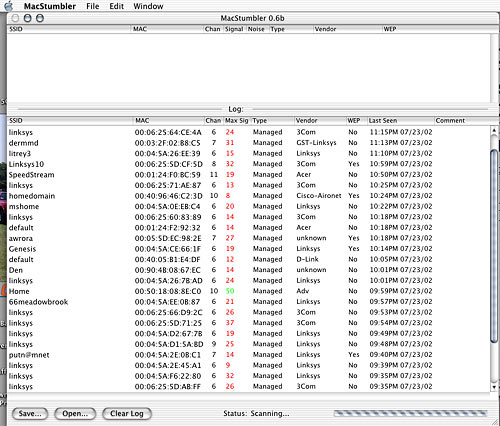Screen dimensions: 500x426
Task: Click the green signal value 50
Action: pyautogui.click(x=230, y=291)
